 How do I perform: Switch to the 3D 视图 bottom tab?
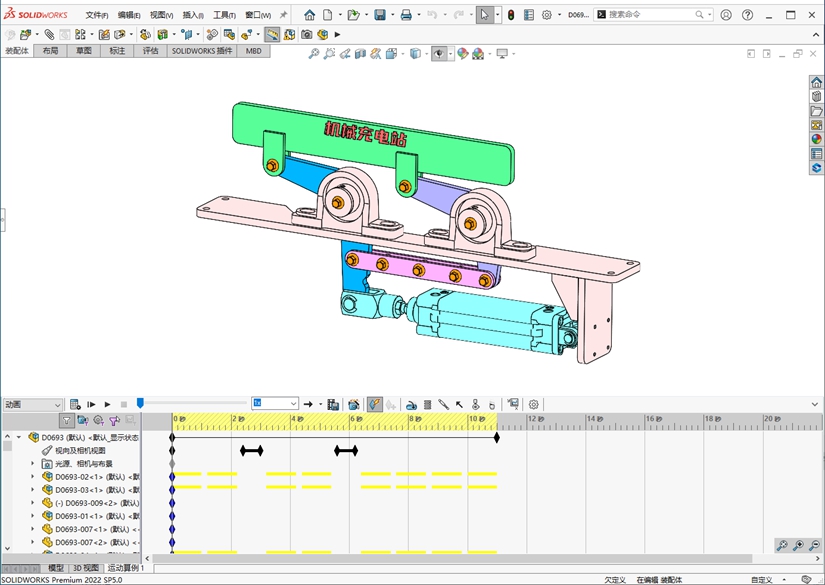[x=86, y=568]
